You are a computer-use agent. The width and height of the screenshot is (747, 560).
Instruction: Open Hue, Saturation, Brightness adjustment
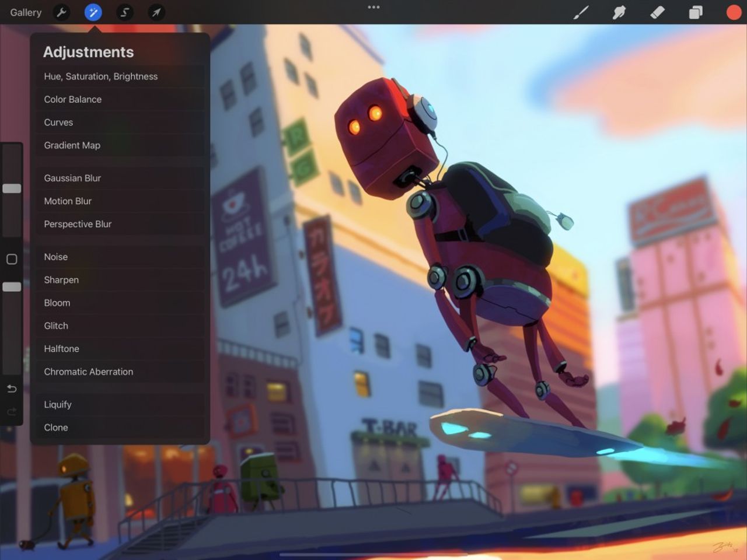tap(100, 76)
